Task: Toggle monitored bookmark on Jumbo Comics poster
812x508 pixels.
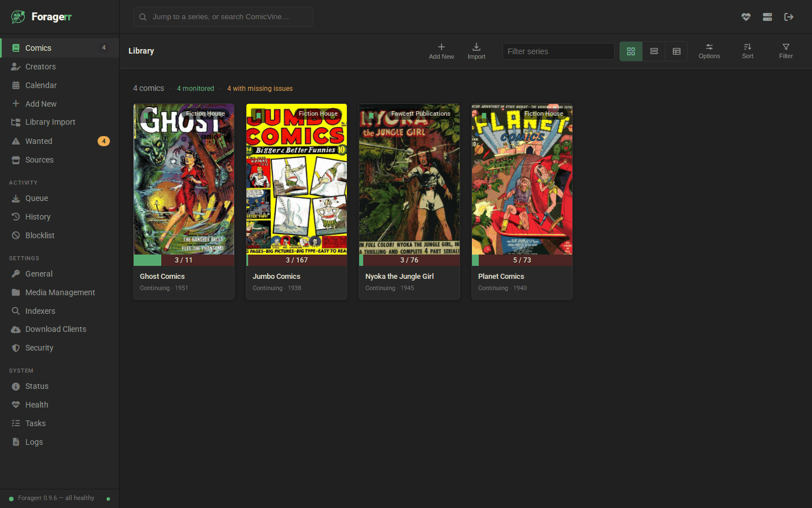Action: [258, 115]
